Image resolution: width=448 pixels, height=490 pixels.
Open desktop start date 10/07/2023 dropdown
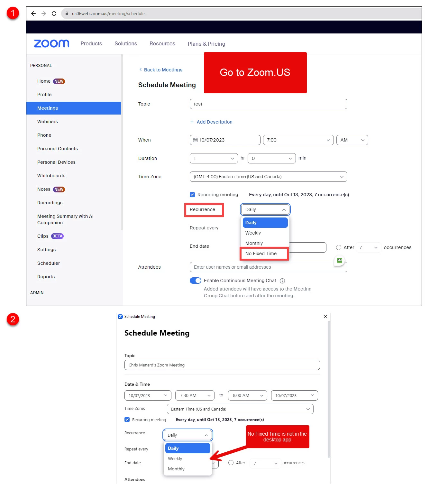pyautogui.click(x=148, y=395)
